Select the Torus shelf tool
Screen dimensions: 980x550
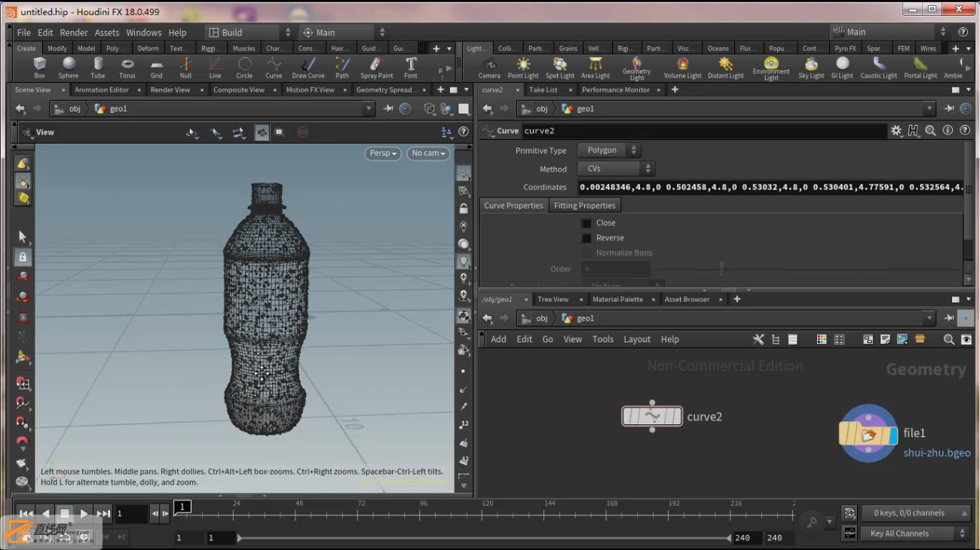coord(127,67)
